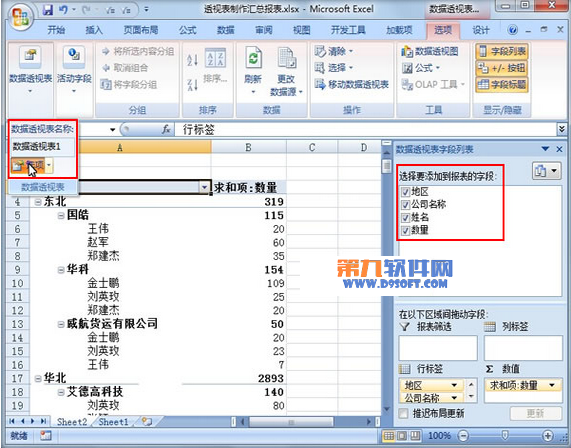Open the row labels filter dropdown arrow
The height and width of the screenshot is (448, 571).
[x=204, y=188]
